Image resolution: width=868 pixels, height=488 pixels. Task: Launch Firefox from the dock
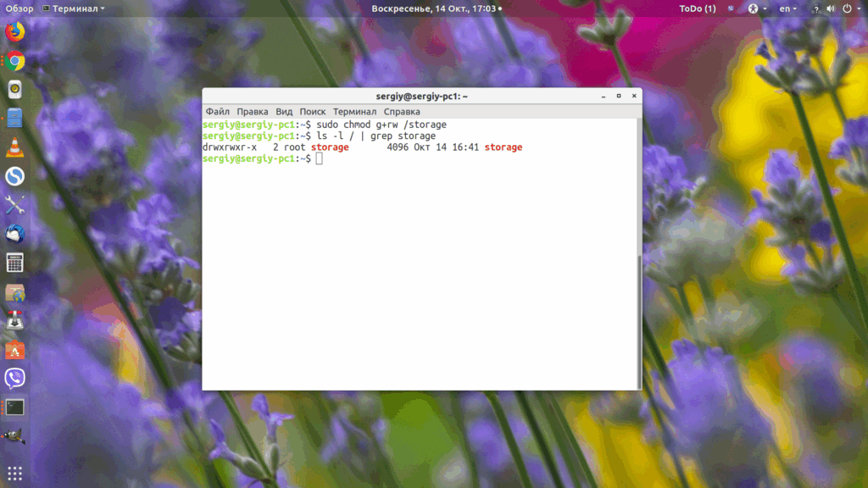(15, 32)
